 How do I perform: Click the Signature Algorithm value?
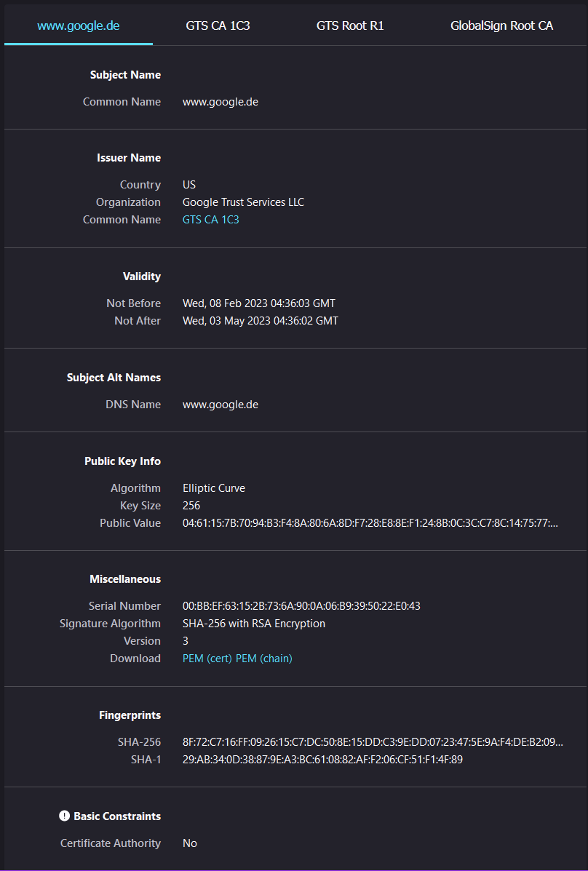point(254,623)
